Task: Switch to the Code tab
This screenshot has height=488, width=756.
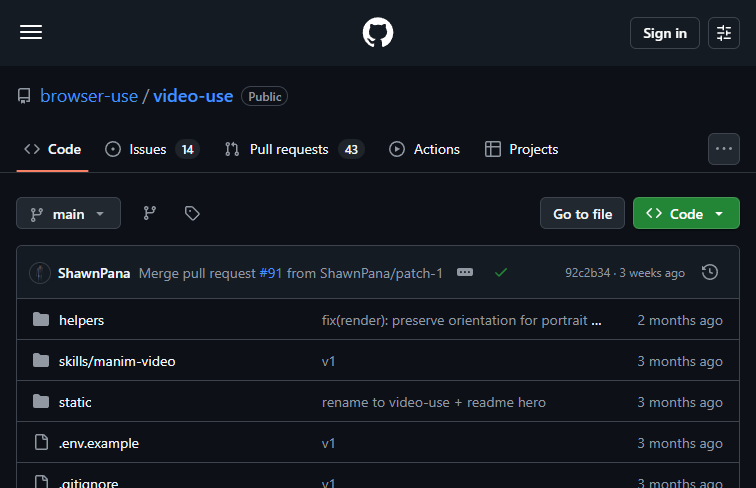Action: (53, 149)
